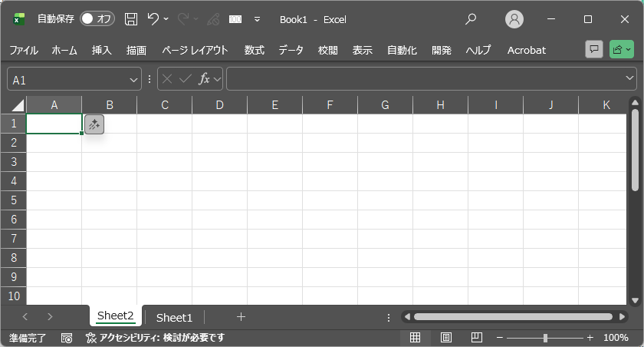
Task: Open the comments speech bubble icon
Action: [x=593, y=50]
